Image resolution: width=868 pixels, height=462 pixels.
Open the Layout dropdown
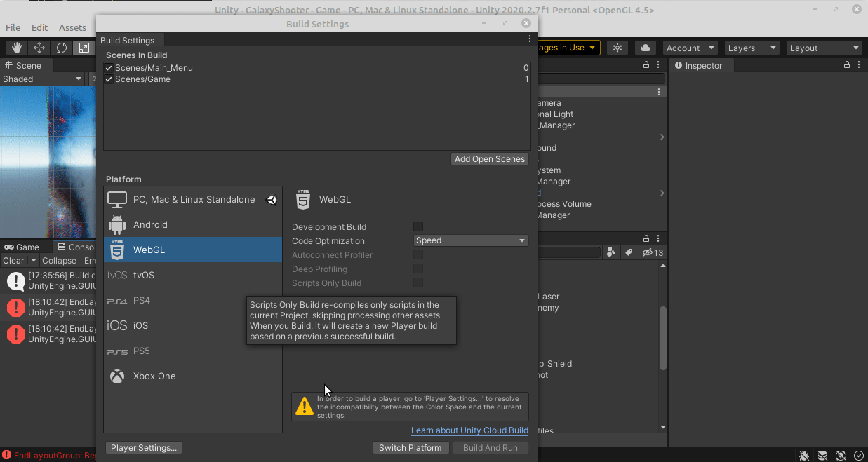[x=824, y=48]
